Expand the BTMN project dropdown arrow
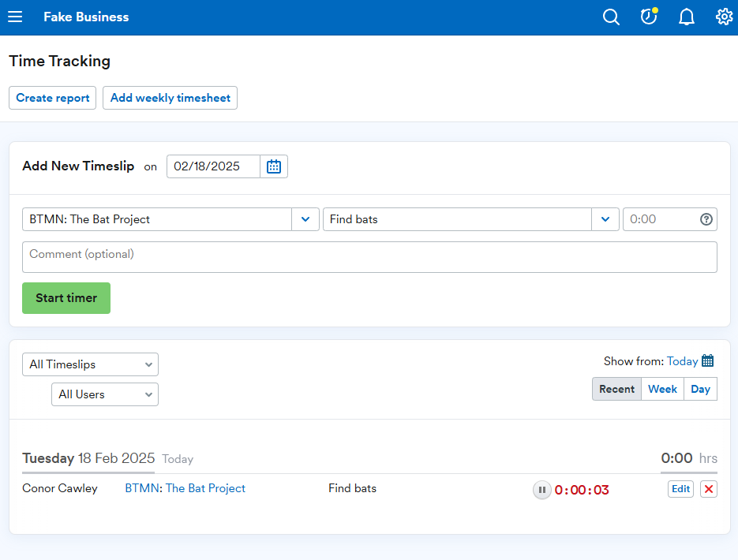Image resolution: width=738 pixels, height=560 pixels. [x=305, y=219]
